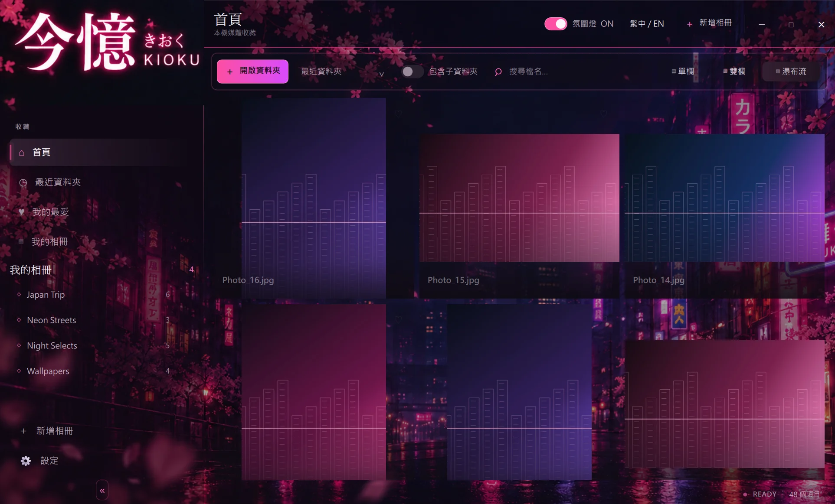The height and width of the screenshot is (504, 835).
Task: Click the album icon beside 我的相冊
Action: tap(21, 241)
